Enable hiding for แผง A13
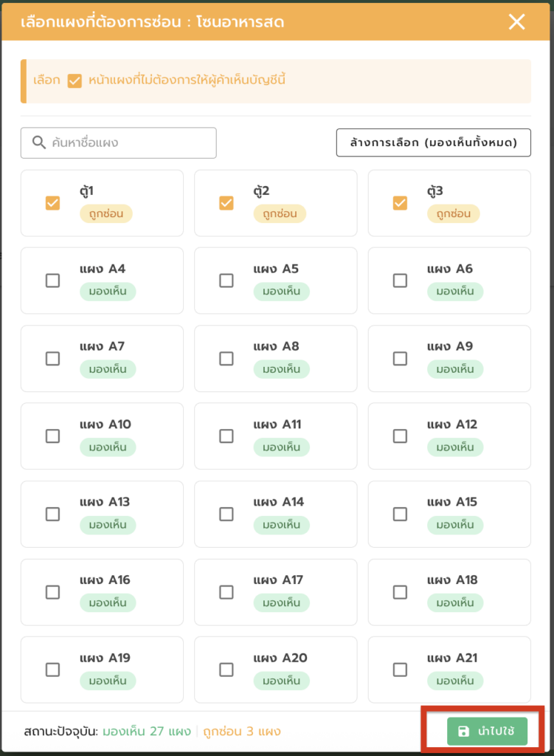Viewport: 554px width, 756px height. 52,514
